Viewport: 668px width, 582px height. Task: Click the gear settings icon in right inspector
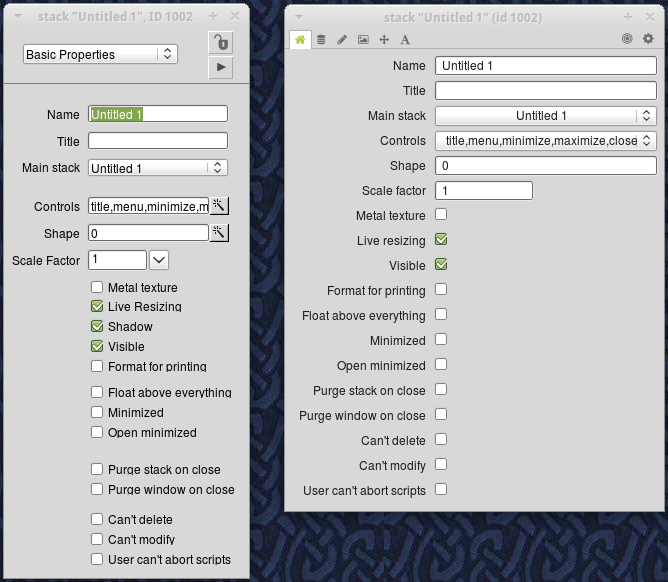pos(648,39)
